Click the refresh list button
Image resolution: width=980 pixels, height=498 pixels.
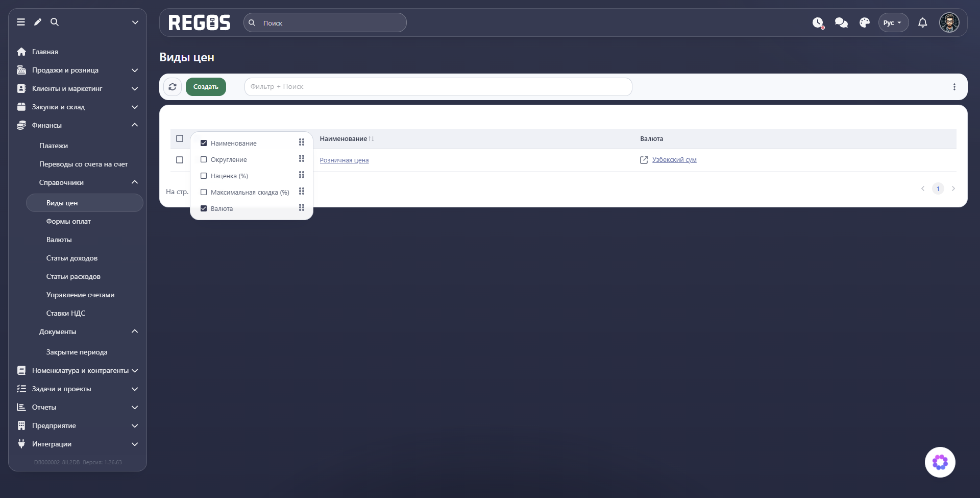(173, 87)
